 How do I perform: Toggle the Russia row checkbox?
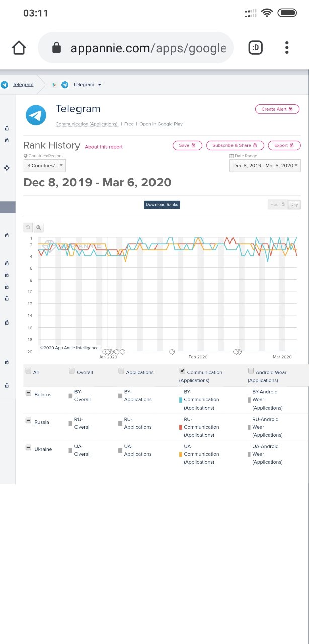tap(28, 420)
